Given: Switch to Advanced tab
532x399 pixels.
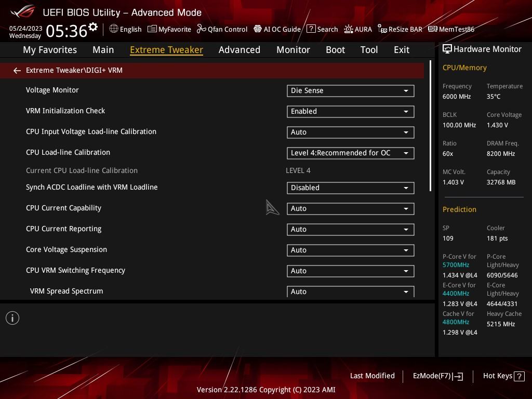Looking at the screenshot, I should 240,49.
